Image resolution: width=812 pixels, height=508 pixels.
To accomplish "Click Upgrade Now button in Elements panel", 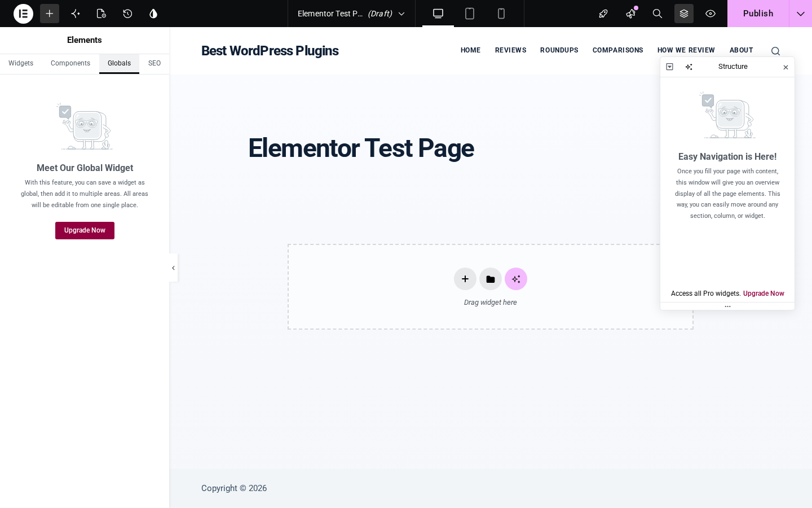I will (x=85, y=230).
